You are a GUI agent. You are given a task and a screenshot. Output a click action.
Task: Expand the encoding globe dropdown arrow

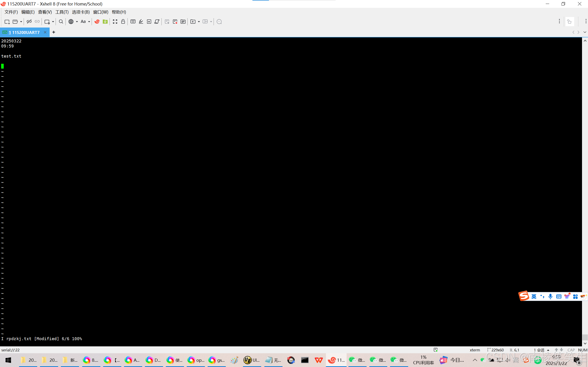tap(77, 22)
